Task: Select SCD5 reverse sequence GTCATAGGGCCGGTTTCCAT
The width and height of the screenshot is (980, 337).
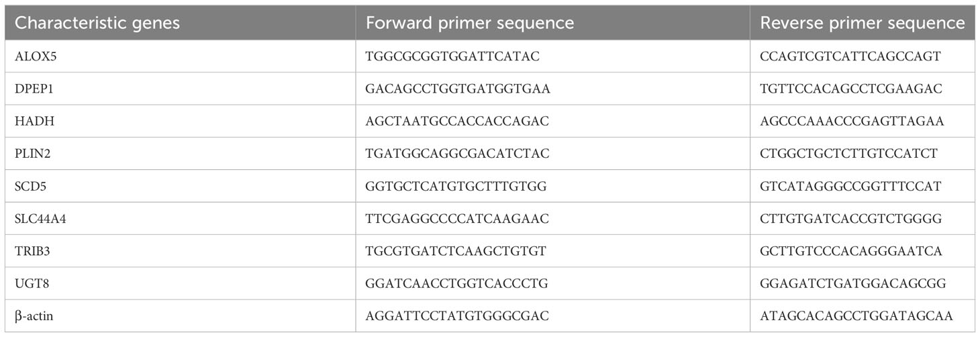Action: pos(851,187)
